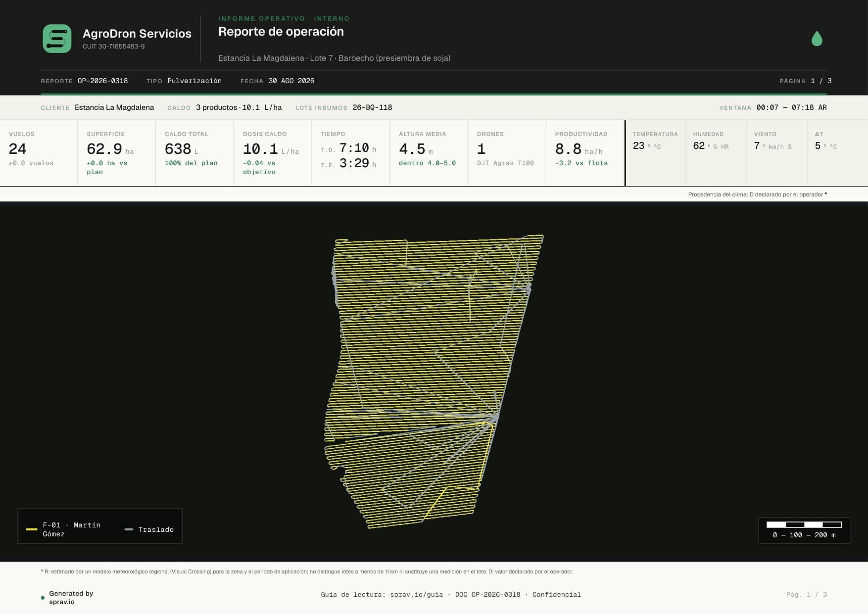Click the F-01 · Martín Gómez legend label
Viewport: 868px width, 614px height.
coord(71,529)
